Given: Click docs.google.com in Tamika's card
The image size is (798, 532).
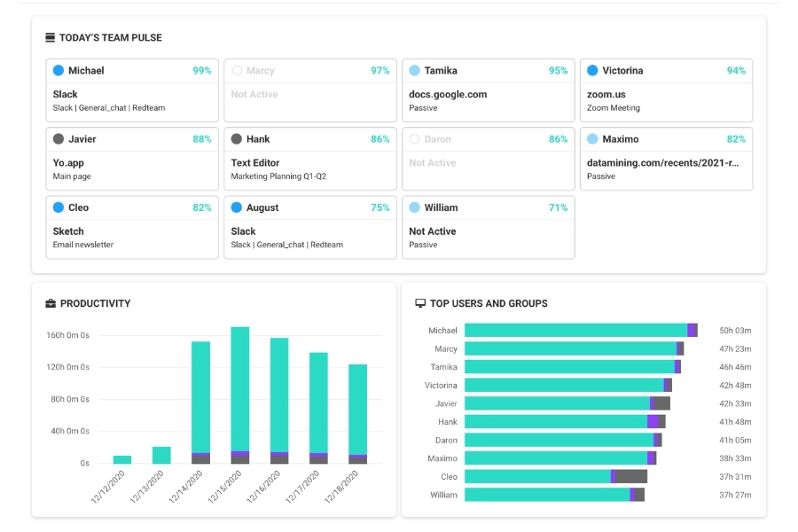Looking at the screenshot, I should [448, 94].
